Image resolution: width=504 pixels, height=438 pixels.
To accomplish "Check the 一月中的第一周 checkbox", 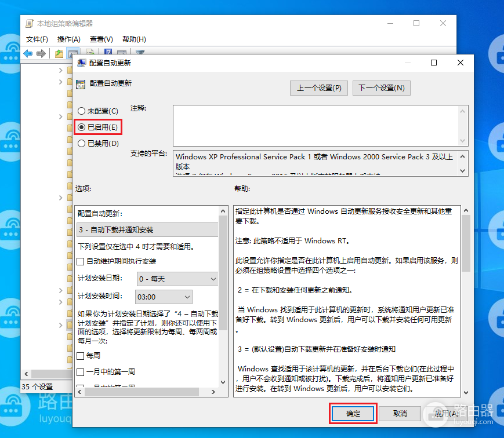I will [x=81, y=372].
